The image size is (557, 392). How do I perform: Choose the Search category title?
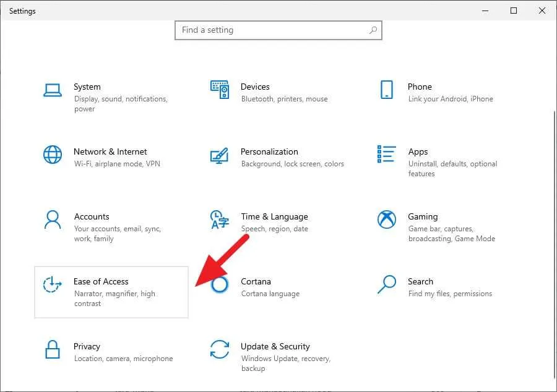(x=420, y=281)
